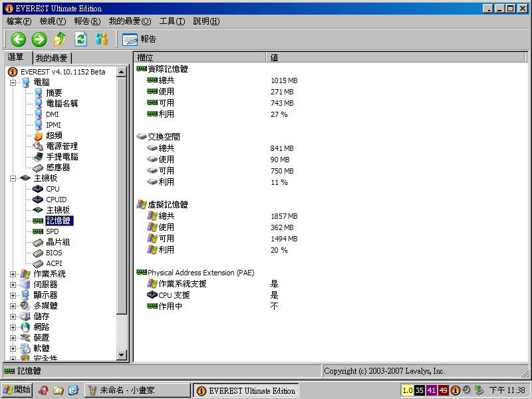Click the EVEREST info icon in system tray
532x399 pixels.
[455, 390]
